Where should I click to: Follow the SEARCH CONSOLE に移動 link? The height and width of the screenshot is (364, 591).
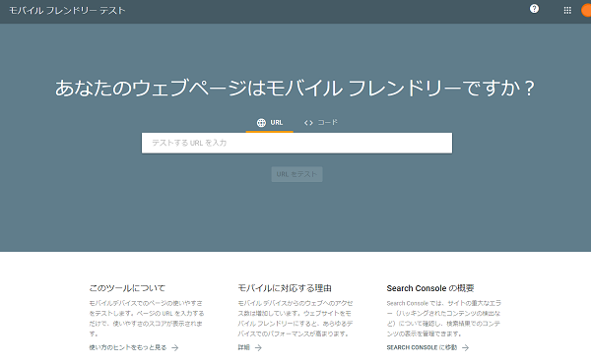[422, 347]
